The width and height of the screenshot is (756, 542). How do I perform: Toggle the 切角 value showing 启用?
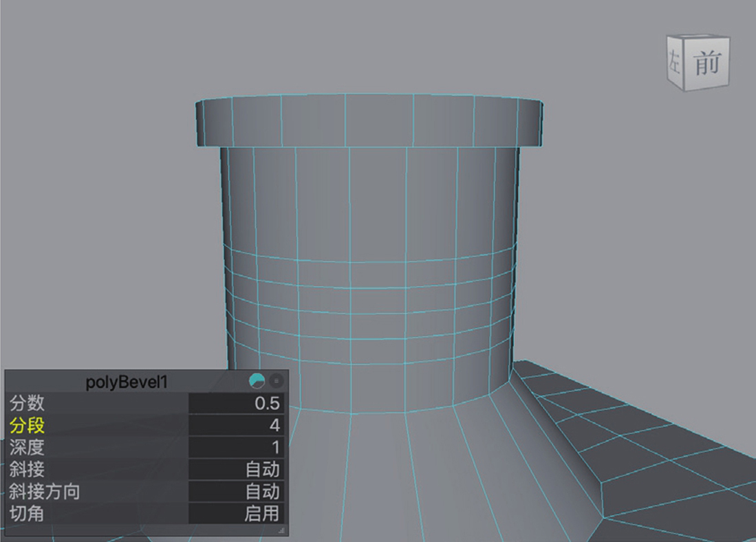pos(236,513)
